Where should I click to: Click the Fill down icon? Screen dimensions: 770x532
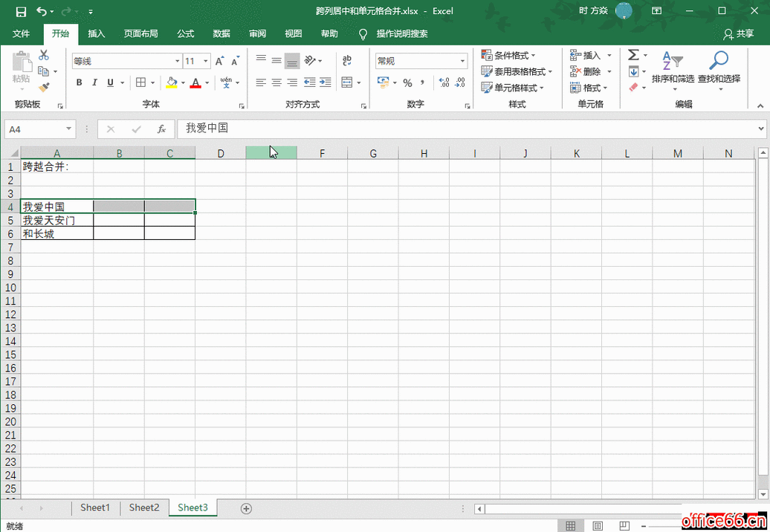633,71
